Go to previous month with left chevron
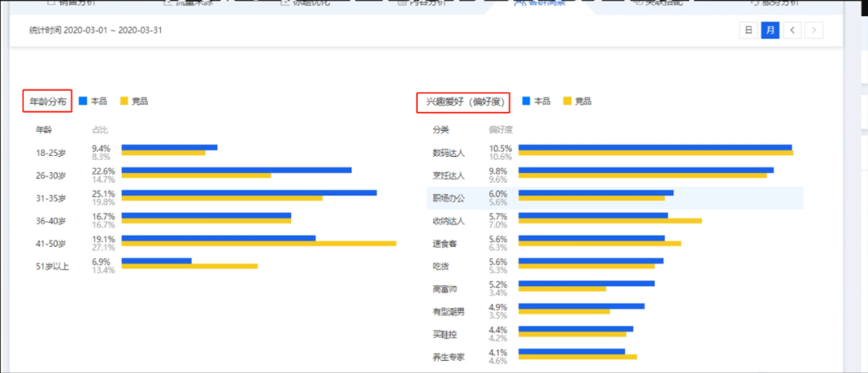Screen dimensions: 868x373 (792, 31)
